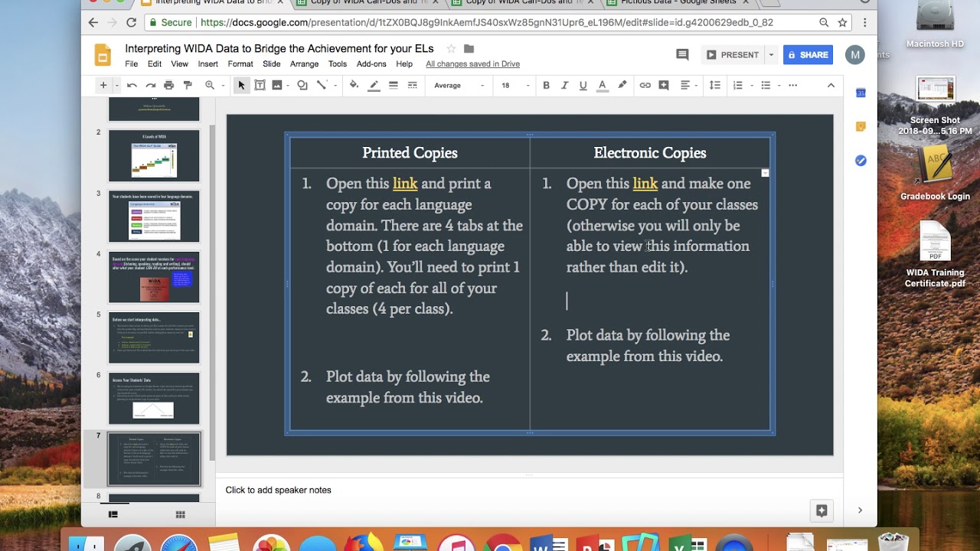
Task: Move the presentation with the folder icon
Action: click(x=469, y=49)
